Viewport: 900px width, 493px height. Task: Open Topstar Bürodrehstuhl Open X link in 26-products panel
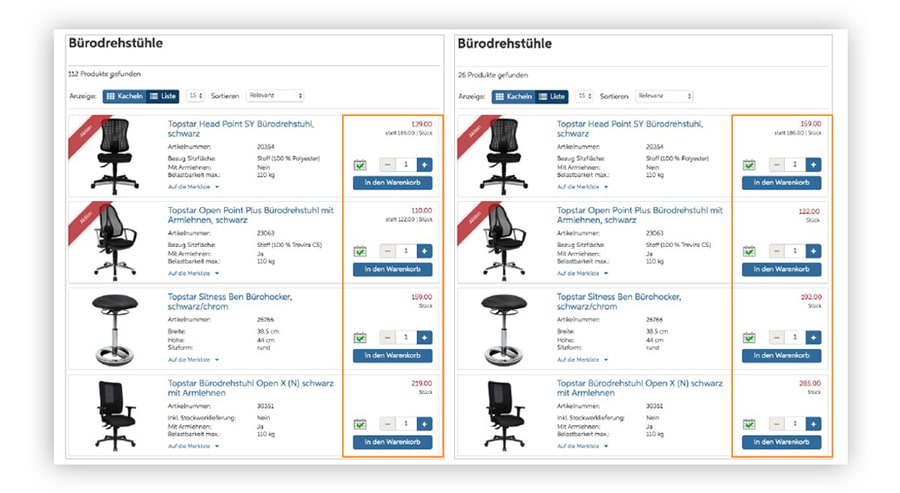[640, 388]
